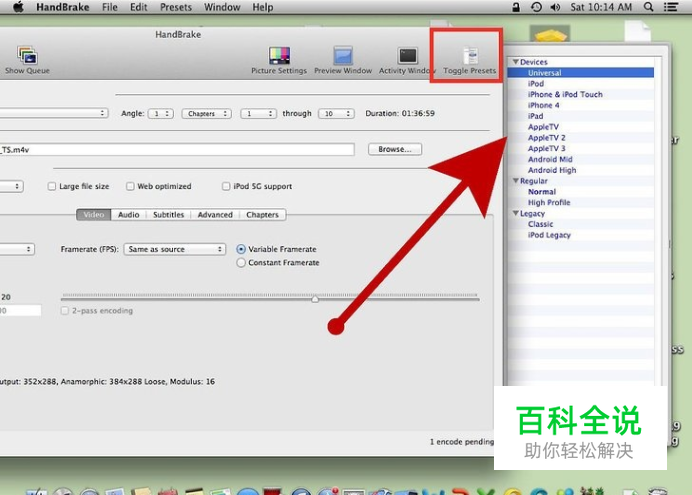Collapse the Devices preset group
The width and height of the screenshot is (692, 495).
point(515,62)
